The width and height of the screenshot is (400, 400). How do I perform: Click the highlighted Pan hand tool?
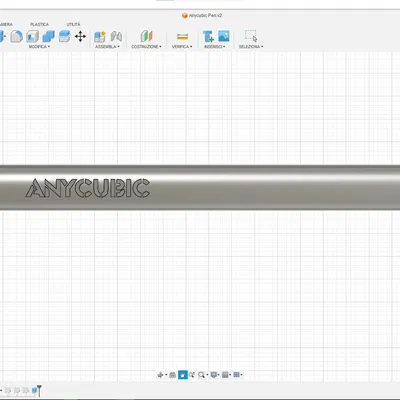[x=183, y=375]
